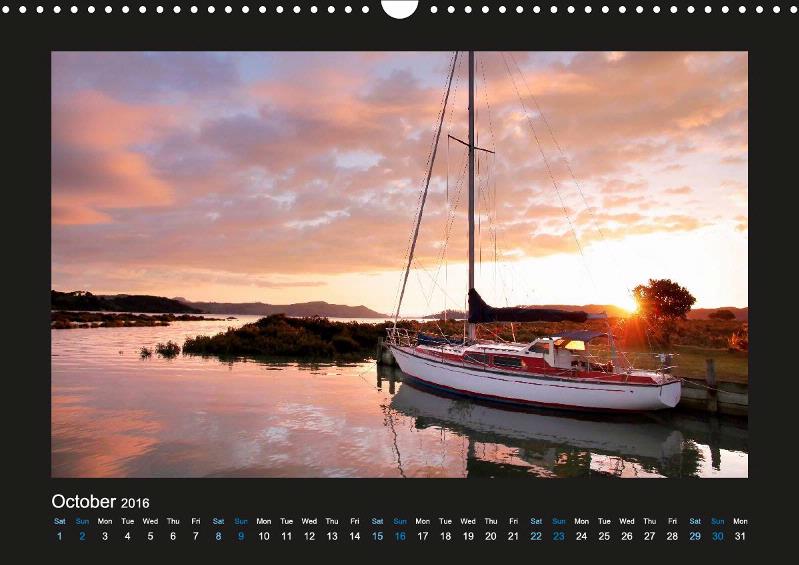
Task: Select date 2 under Sun
Action: [82, 536]
